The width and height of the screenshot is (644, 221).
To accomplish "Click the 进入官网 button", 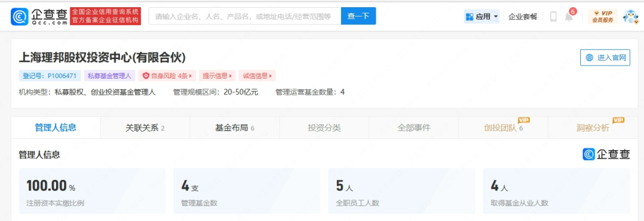I will click(605, 57).
